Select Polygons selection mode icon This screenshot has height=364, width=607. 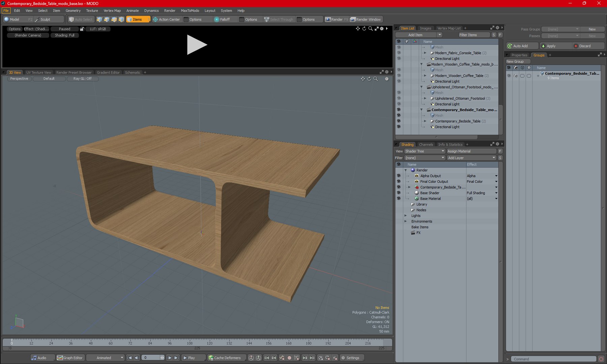pos(114,19)
